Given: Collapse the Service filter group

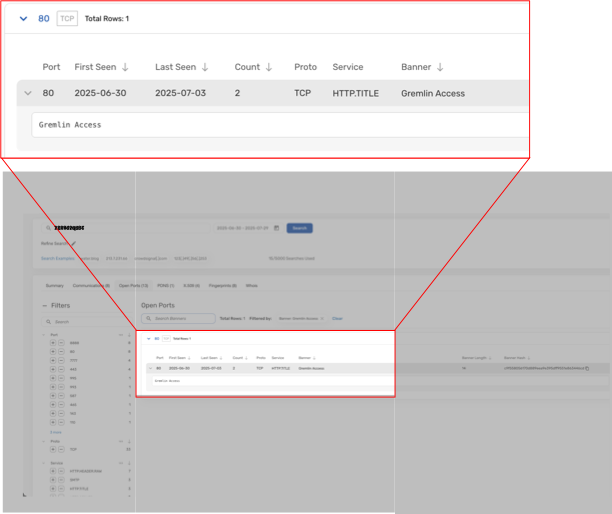Looking at the screenshot, I should [x=43, y=463].
